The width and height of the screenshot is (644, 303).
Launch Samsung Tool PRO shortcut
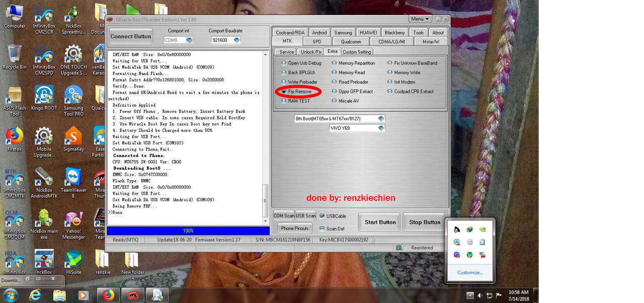(74, 101)
